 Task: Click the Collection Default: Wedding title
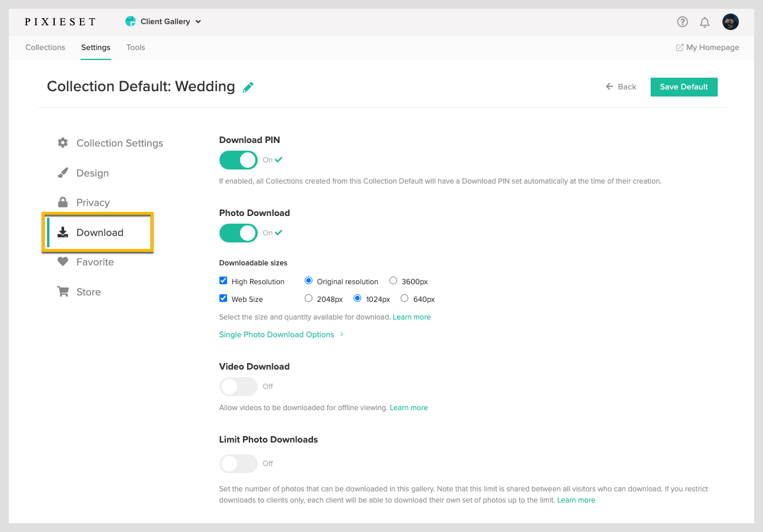(141, 87)
